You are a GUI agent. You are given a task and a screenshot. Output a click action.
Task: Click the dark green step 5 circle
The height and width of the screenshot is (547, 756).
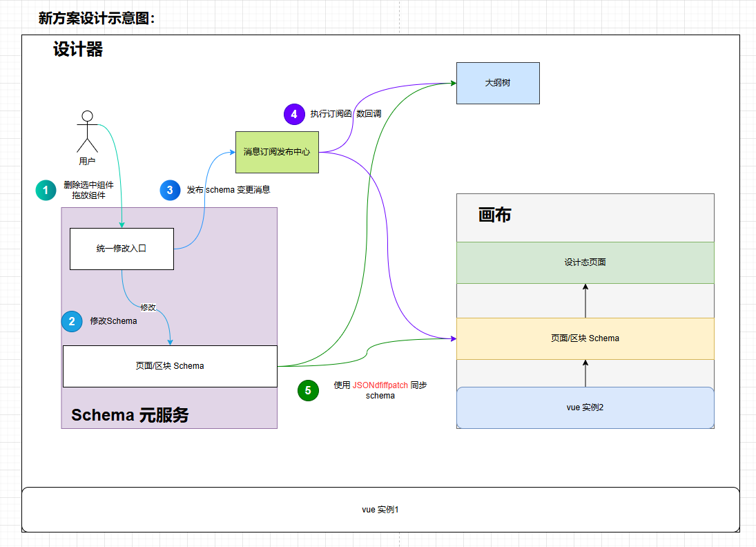point(308,390)
